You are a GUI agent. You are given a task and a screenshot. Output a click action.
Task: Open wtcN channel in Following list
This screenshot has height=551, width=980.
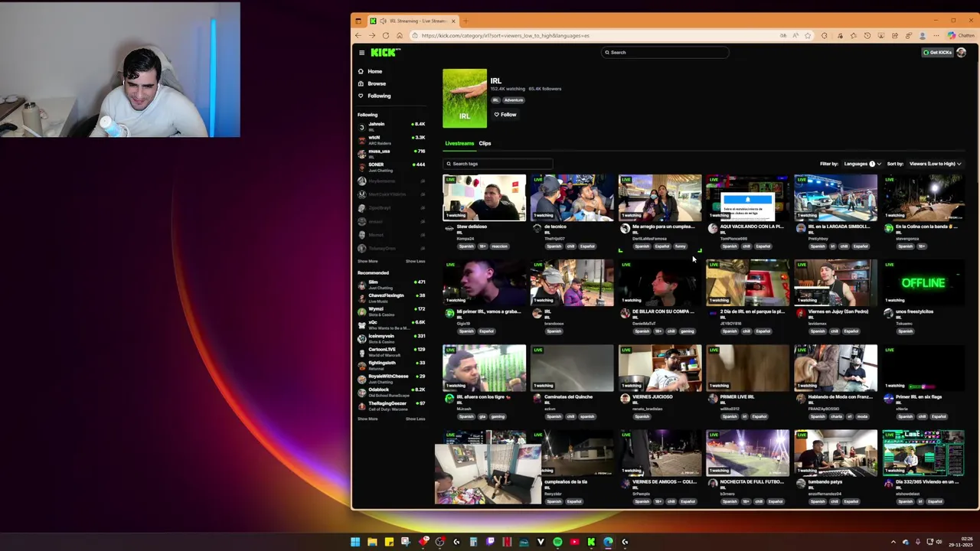[x=391, y=139]
